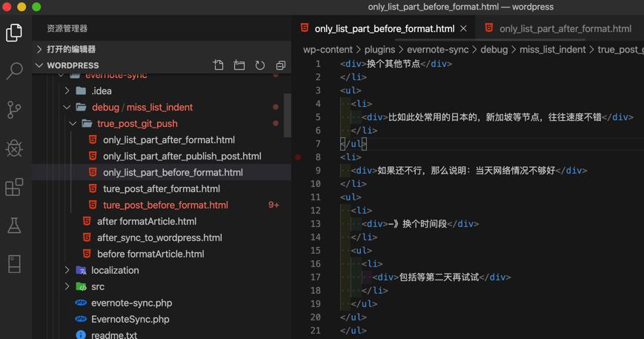Open Source Control view in activity bar
Screen dimensions: 644x339
(14, 110)
